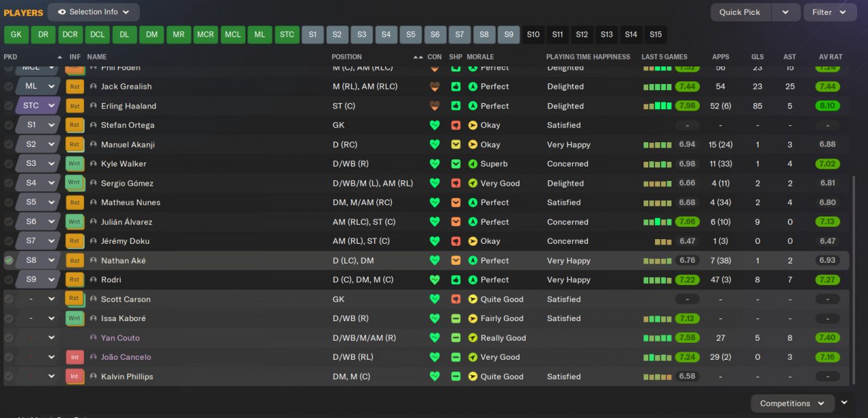Click Jack Grealish's match sharpness icon
This screenshot has width=868, height=418.
[456, 87]
